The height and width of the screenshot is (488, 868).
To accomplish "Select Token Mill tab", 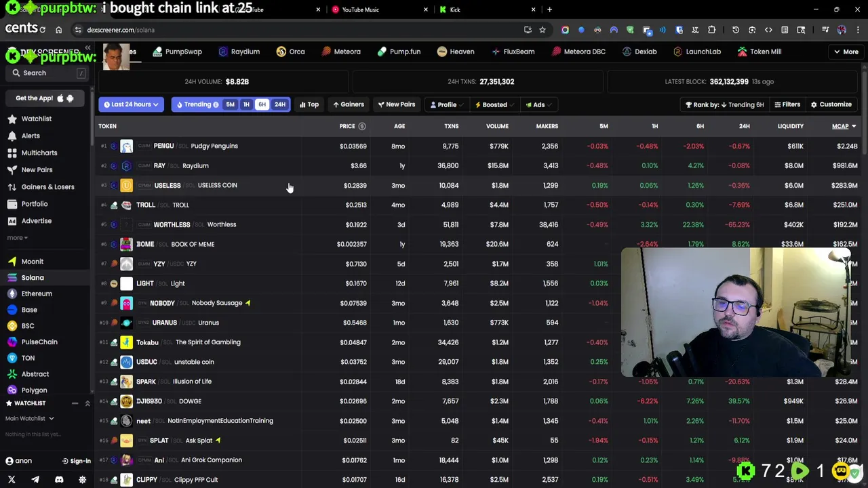I will (x=759, y=52).
